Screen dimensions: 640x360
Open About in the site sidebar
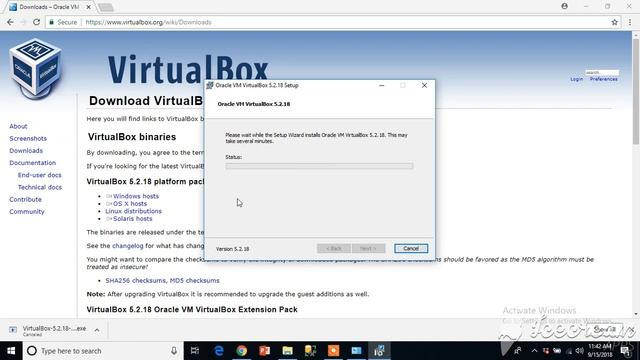(18, 127)
